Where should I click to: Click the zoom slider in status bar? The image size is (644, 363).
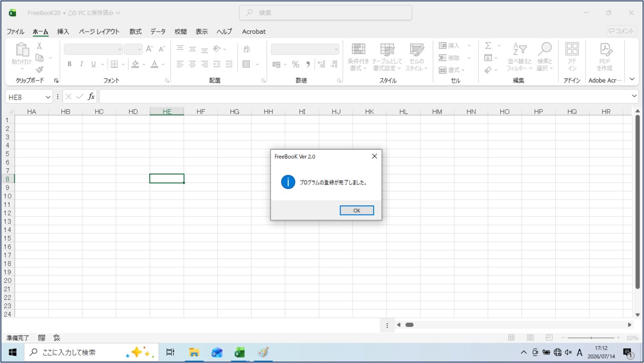click(x=591, y=338)
